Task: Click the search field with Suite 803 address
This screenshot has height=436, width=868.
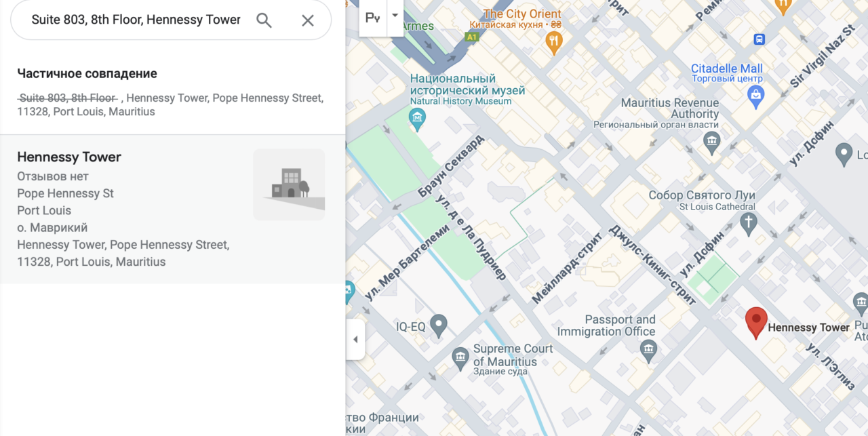Action: point(136,20)
